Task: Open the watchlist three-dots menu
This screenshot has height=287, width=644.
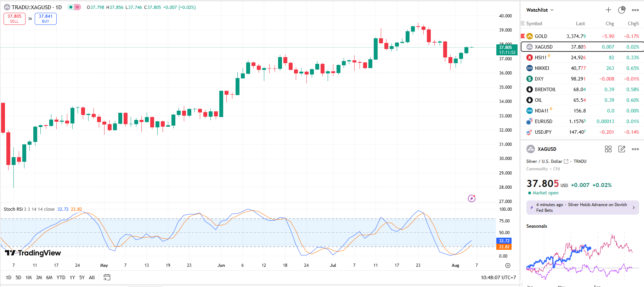Action: [635, 10]
